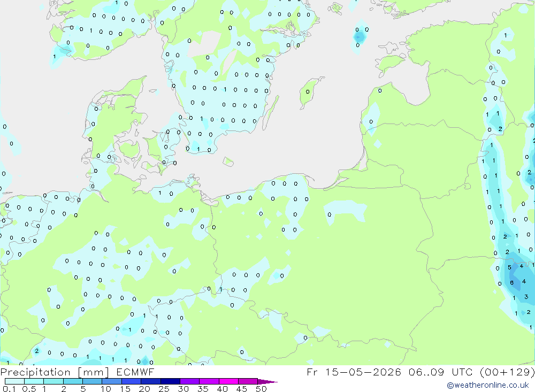Click the '3' precipitation value on the map

pyautogui.click(x=526, y=297)
